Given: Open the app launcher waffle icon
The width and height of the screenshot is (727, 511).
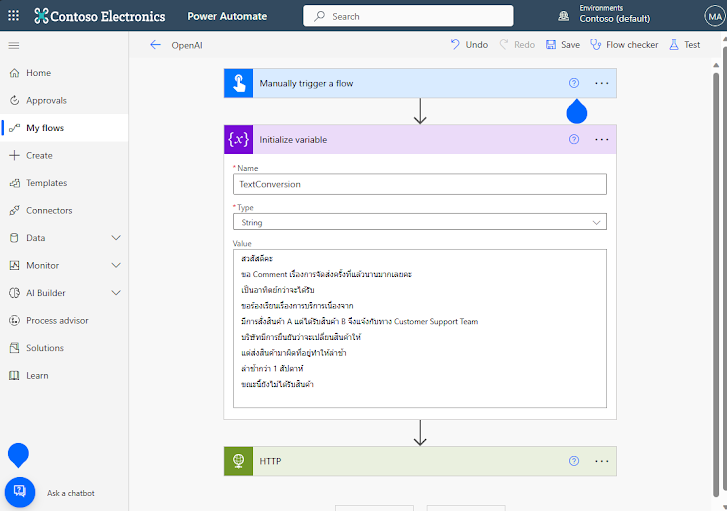Looking at the screenshot, I should (x=13, y=16).
